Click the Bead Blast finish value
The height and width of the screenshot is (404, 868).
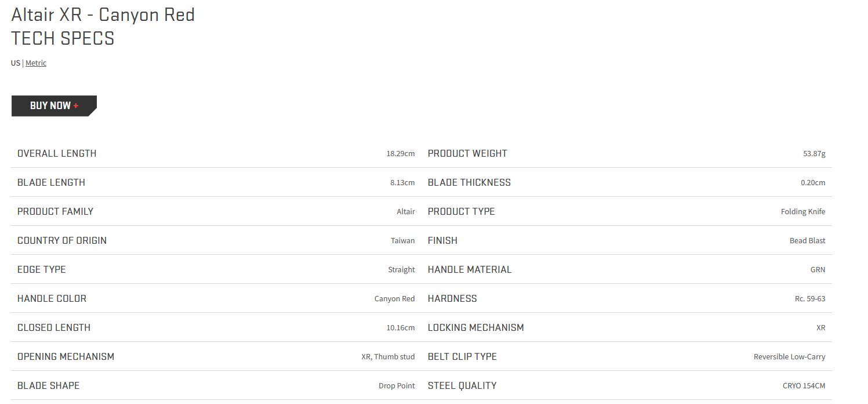[x=808, y=241]
